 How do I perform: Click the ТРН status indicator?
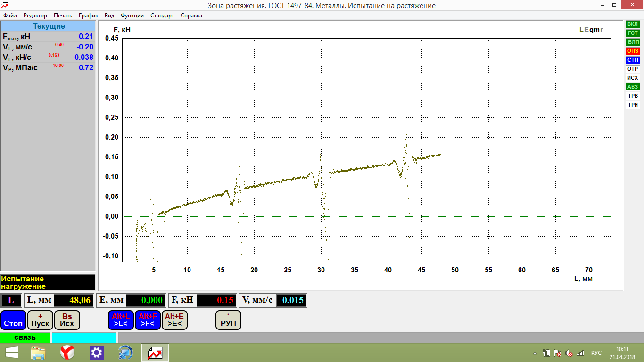point(633,105)
